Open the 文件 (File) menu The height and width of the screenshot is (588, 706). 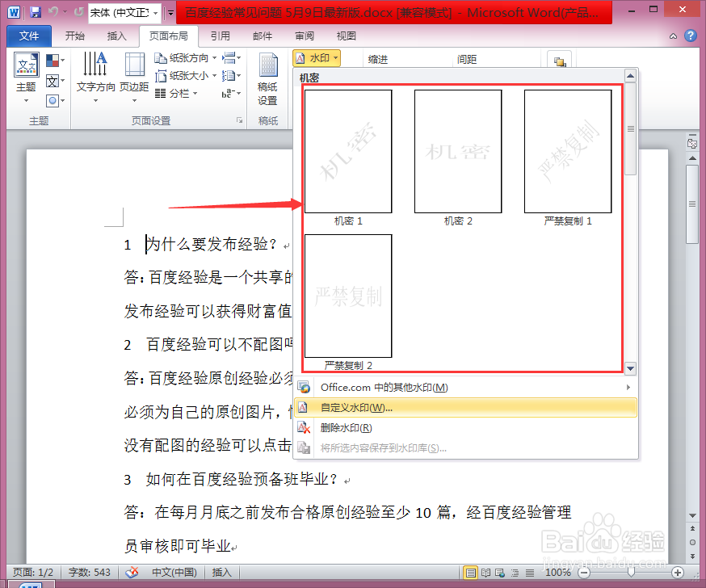tap(28, 36)
